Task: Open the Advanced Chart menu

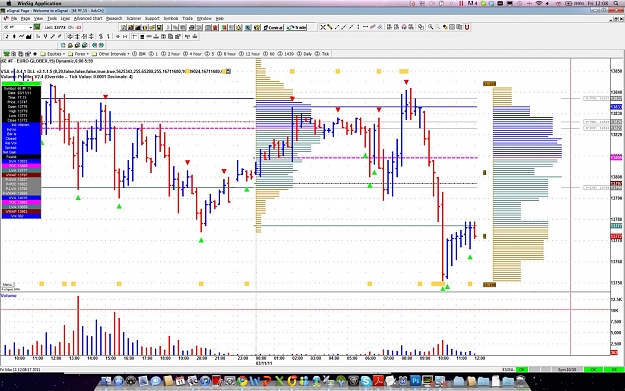Action: 88,18
